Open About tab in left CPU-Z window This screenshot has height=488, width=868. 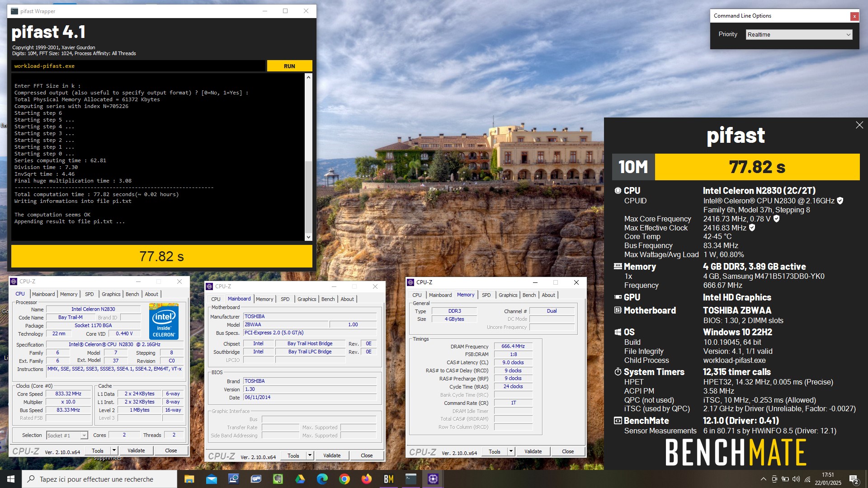coord(151,294)
